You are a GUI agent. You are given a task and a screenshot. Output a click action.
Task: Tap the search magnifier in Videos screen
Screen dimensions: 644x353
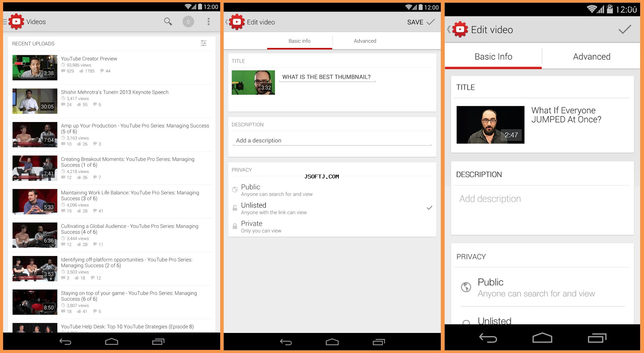[x=168, y=22]
